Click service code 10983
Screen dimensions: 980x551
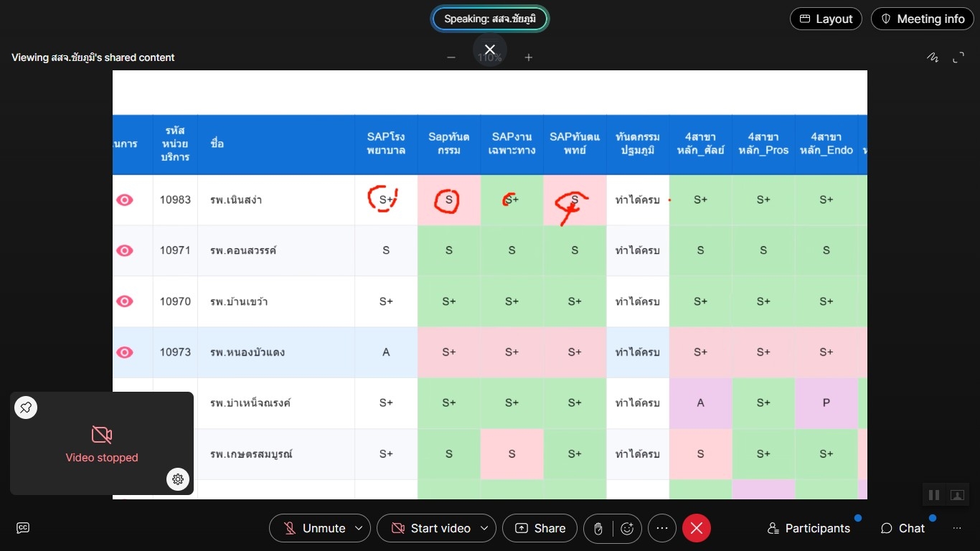click(x=176, y=200)
